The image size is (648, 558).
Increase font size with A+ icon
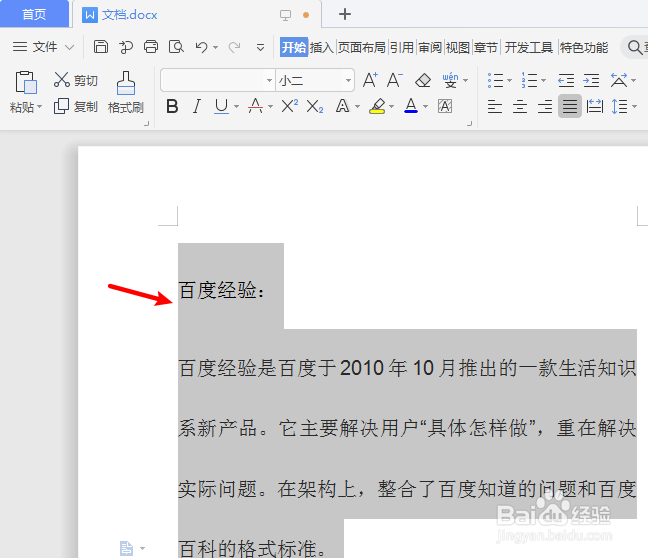370,80
